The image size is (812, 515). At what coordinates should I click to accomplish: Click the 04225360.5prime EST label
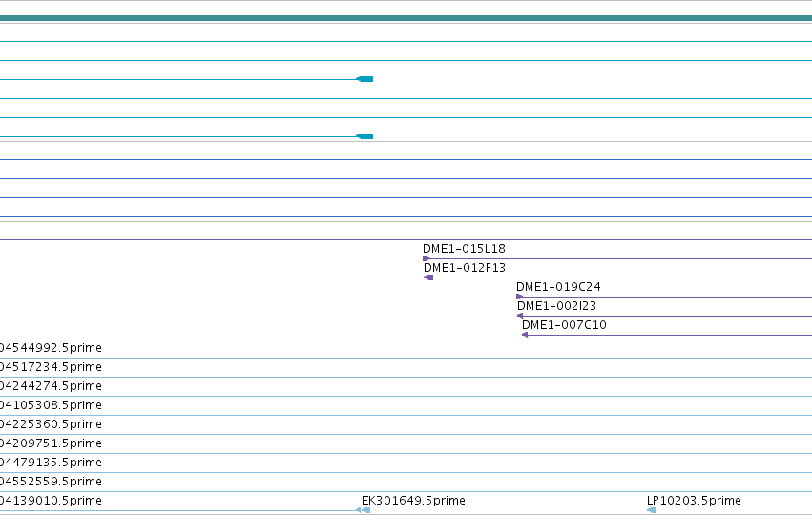point(51,424)
